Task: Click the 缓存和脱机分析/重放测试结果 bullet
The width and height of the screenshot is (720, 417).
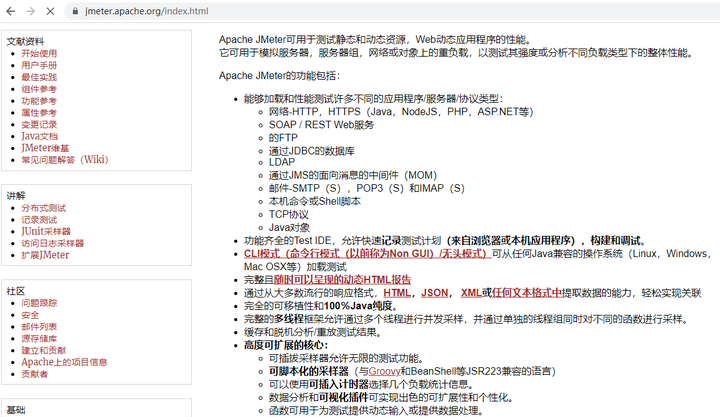Action: (313, 332)
